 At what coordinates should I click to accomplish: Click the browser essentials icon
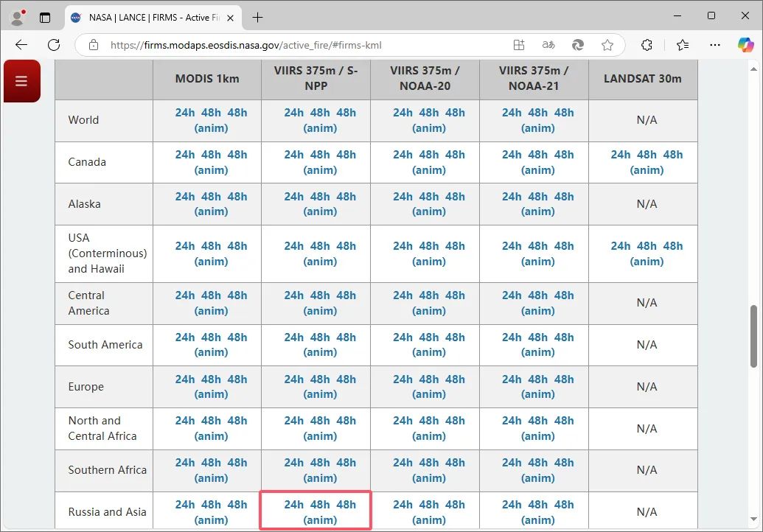pyautogui.click(x=578, y=45)
